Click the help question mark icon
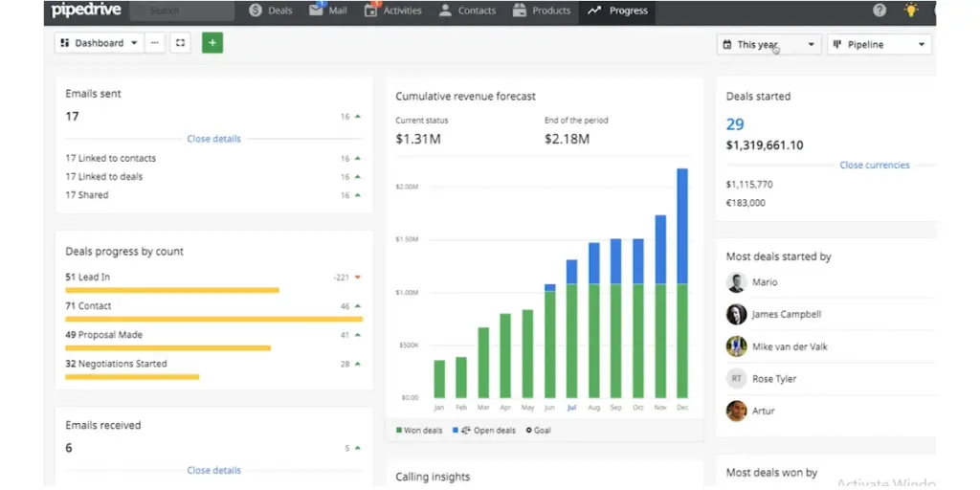Viewport: 980px width, 490px height. [x=880, y=11]
